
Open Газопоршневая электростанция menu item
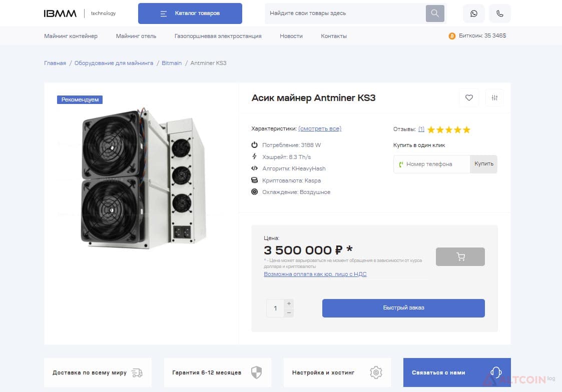click(218, 36)
